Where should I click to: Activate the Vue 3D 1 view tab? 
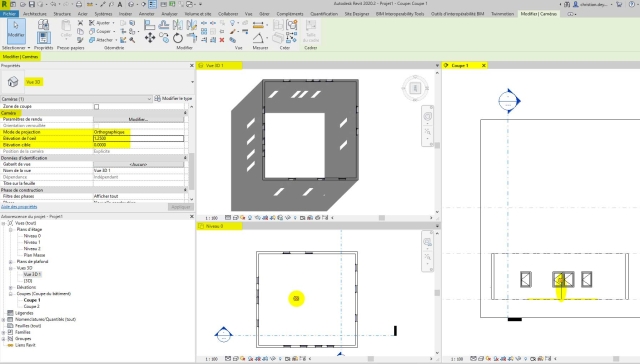220,65
